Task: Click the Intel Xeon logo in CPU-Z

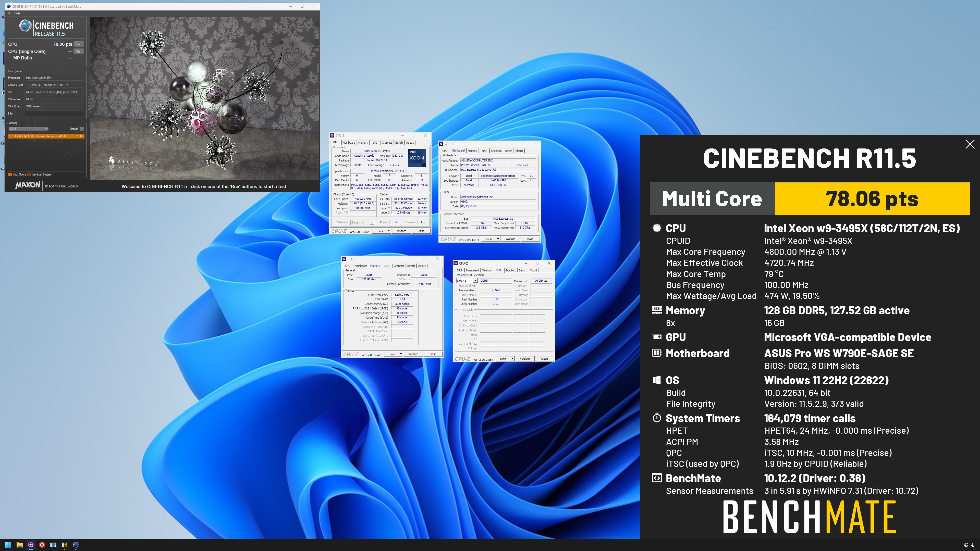Action: pyautogui.click(x=416, y=157)
